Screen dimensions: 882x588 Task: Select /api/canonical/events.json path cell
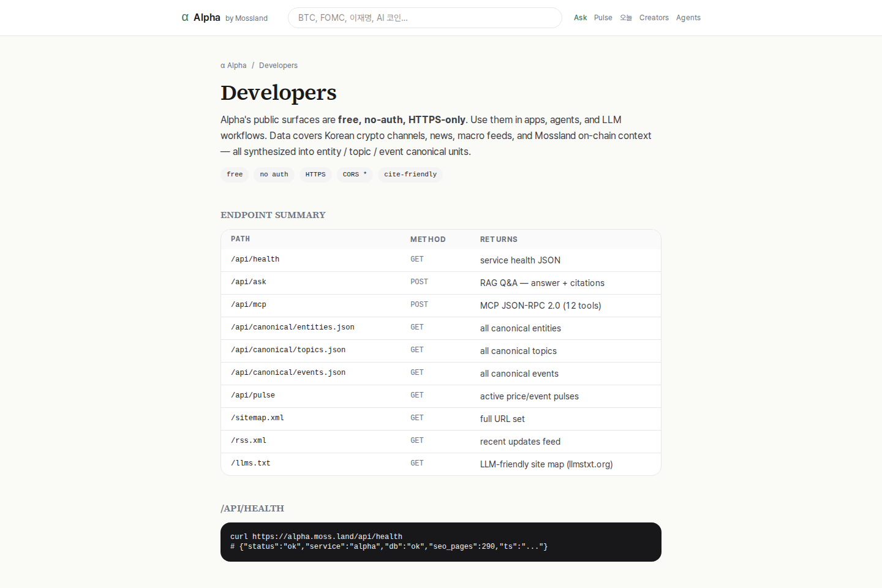click(x=288, y=373)
